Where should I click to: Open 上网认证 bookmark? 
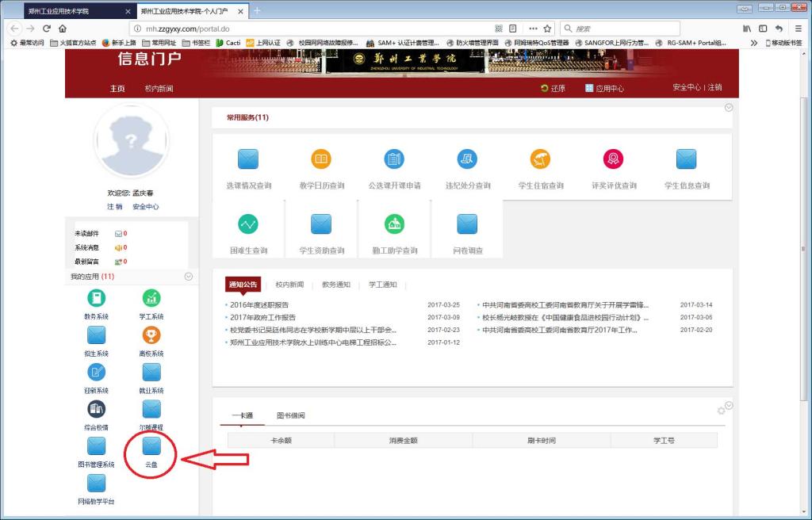263,43
